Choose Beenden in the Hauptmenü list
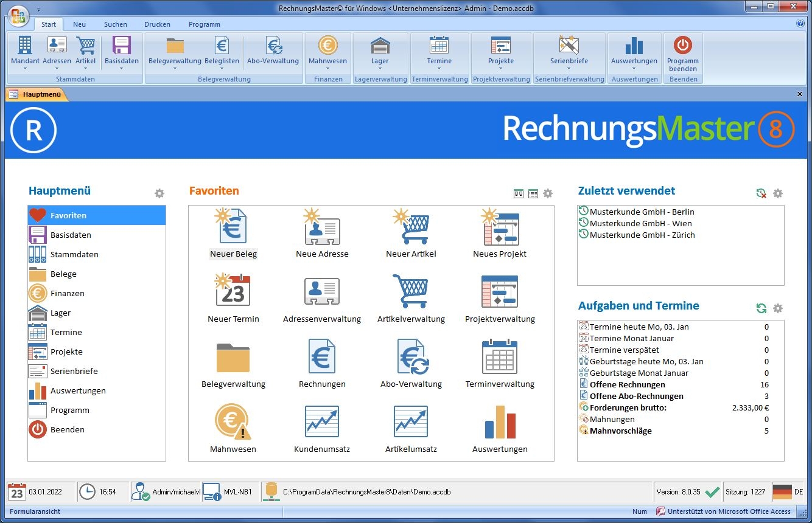 97,429
